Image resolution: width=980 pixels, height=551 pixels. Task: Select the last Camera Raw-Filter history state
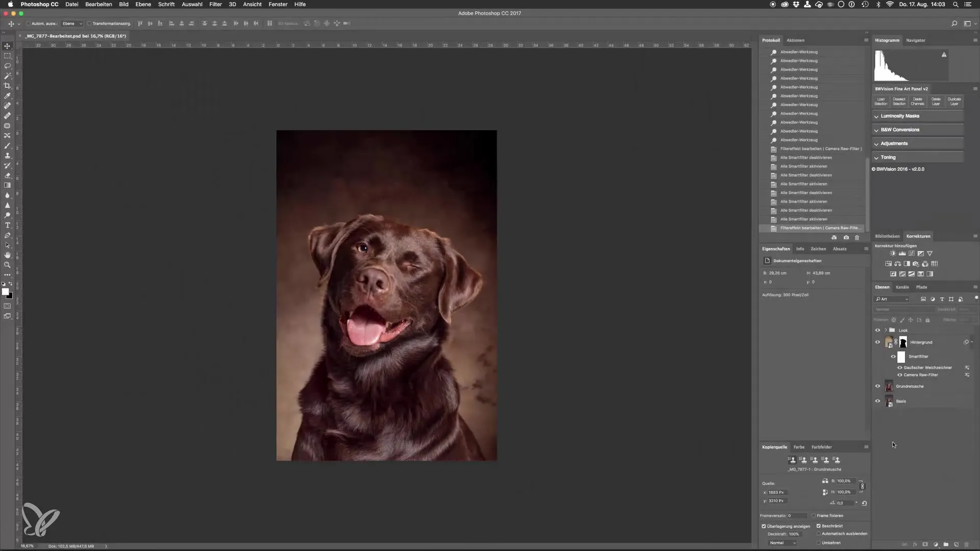coord(813,228)
